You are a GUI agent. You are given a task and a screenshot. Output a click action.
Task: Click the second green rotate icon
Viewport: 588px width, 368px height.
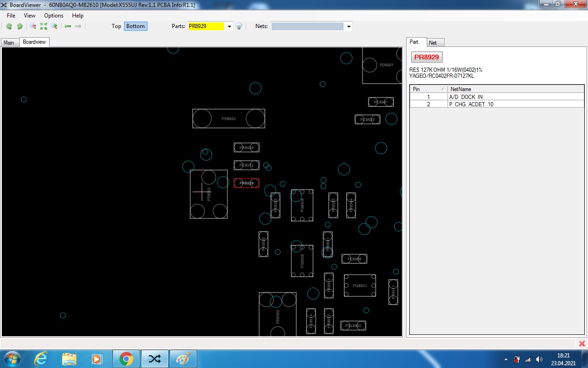(x=20, y=26)
